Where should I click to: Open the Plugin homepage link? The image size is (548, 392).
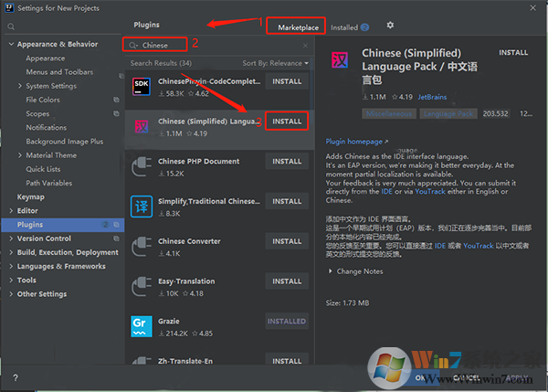[357, 142]
